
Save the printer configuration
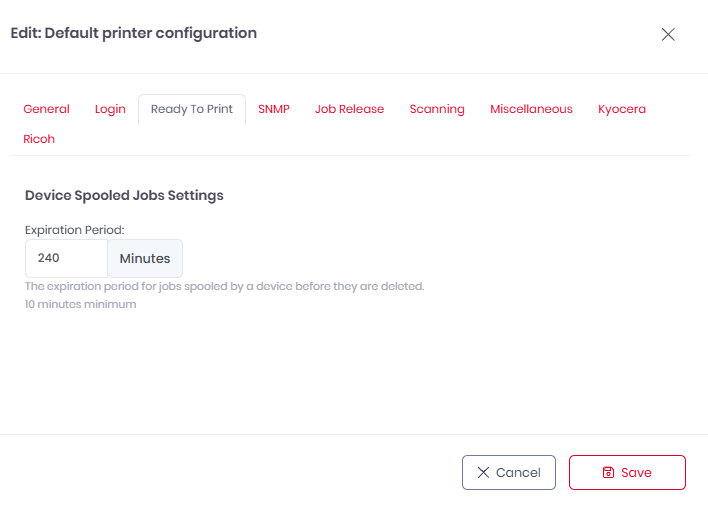pyautogui.click(x=627, y=473)
